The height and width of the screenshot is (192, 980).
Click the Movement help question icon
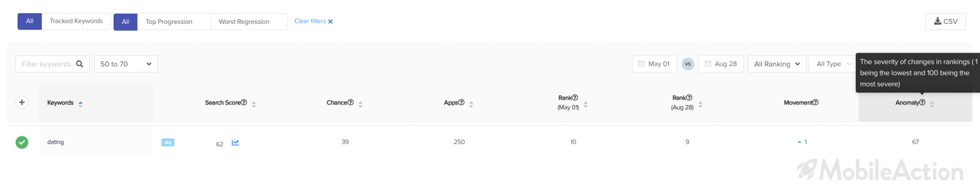click(815, 102)
